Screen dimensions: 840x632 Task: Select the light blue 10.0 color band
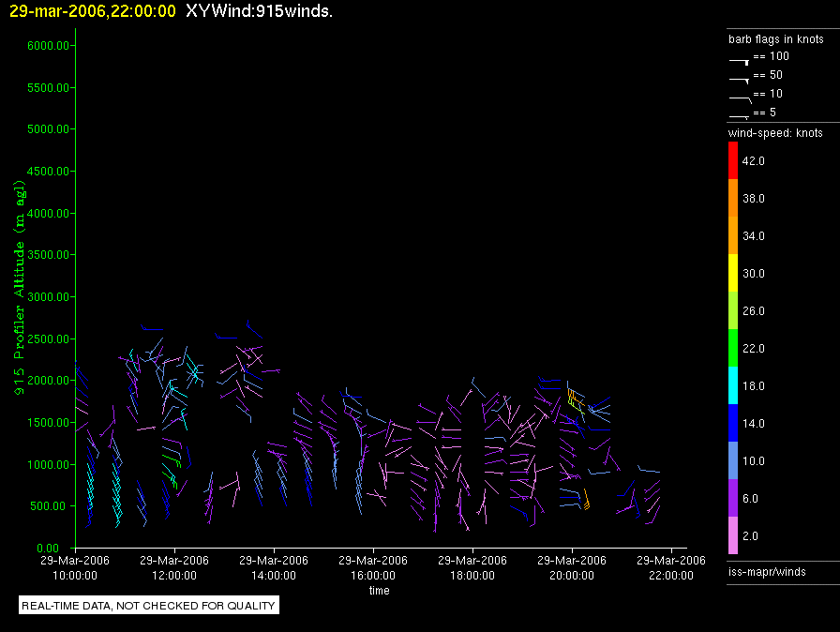(733, 460)
